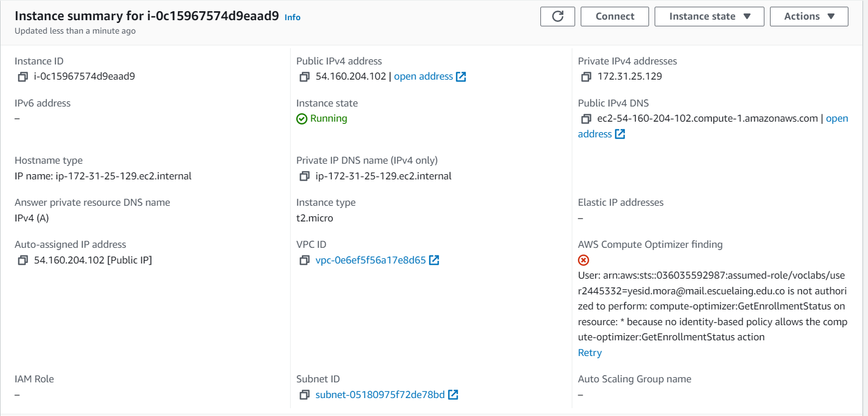Click the external link icon beside VPC ID

pos(433,260)
